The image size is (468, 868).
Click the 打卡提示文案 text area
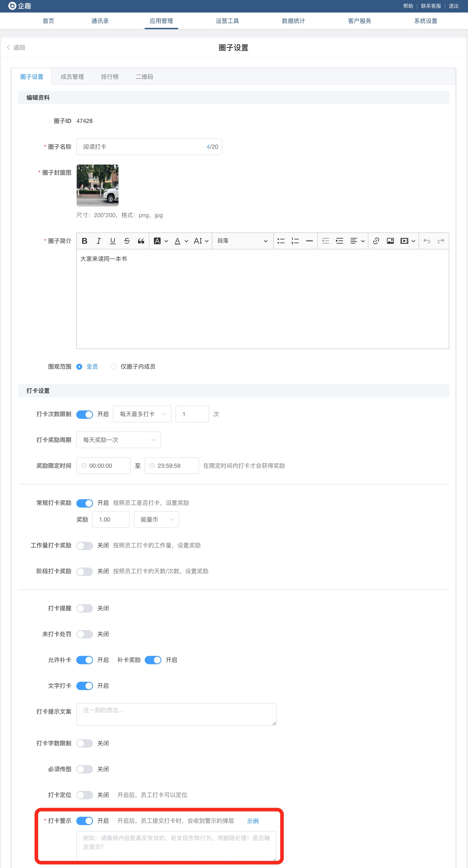point(176,714)
